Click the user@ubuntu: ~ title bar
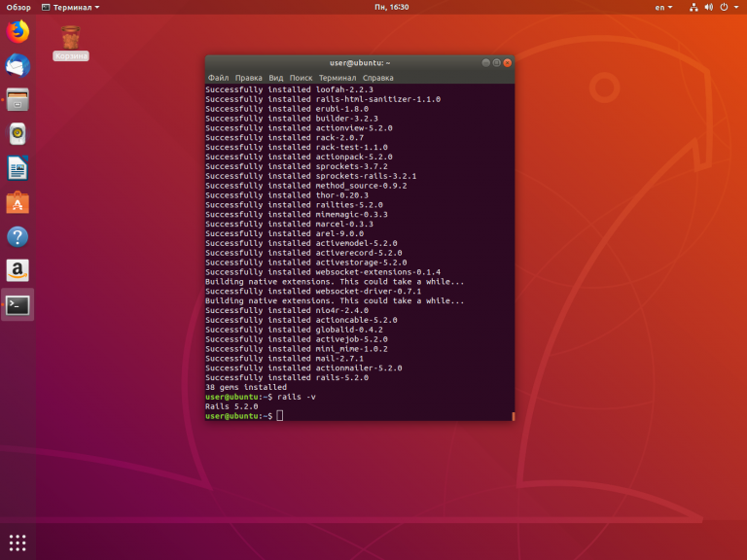Screen dimensions: 747x560 coord(360,63)
